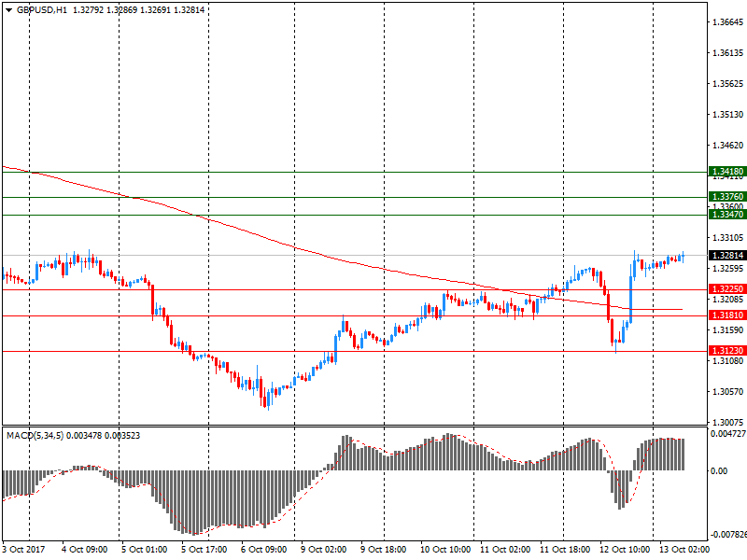The width and height of the screenshot is (747, 560).
Task: Select the 1.32814 current price label
Action: 727,256
